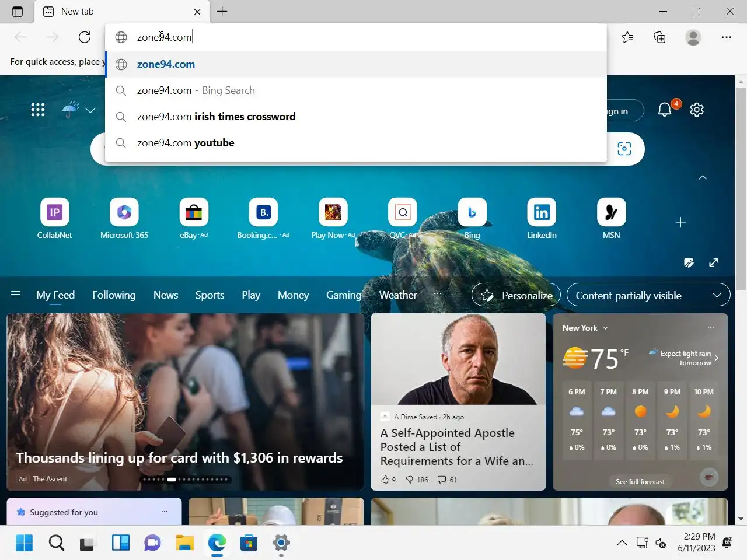Open the LinkedIn quick link

(x=542, y=219)
